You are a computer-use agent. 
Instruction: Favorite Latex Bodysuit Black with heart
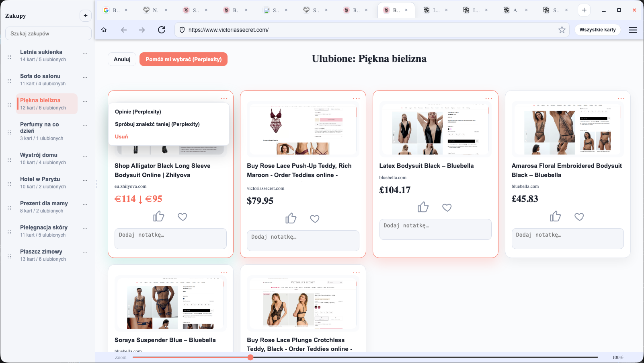[447, 208]
